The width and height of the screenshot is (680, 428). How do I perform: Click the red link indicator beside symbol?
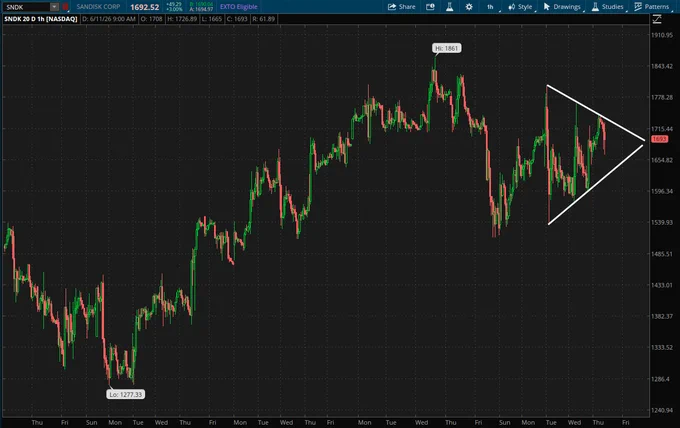tap(65, 7)
